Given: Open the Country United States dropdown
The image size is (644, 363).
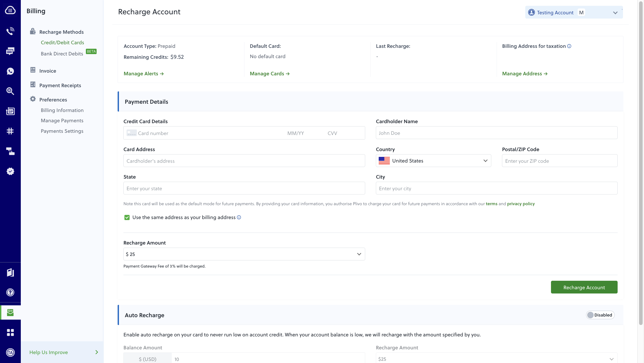Looking at the screenshot, I should 433,161.
